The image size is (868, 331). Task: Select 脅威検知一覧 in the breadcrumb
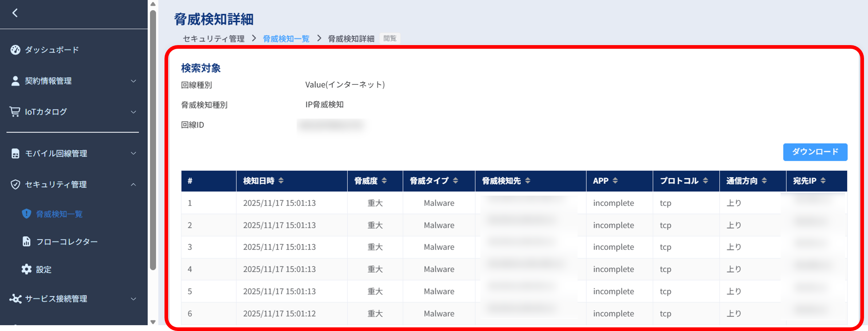pyautogui.click(x=286, y=39)
